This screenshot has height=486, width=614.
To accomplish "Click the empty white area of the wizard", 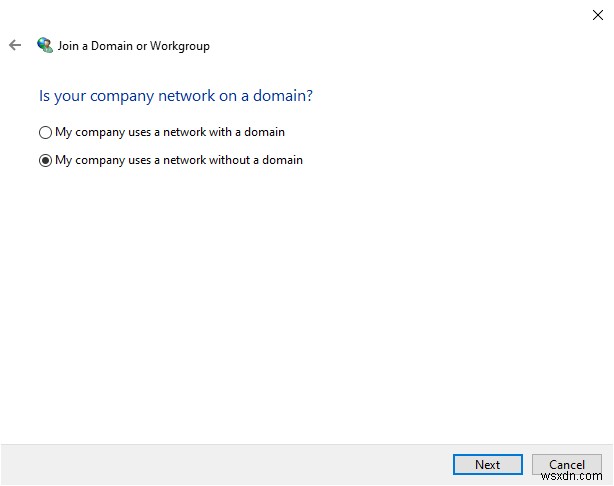I will (x=300, y=300).
